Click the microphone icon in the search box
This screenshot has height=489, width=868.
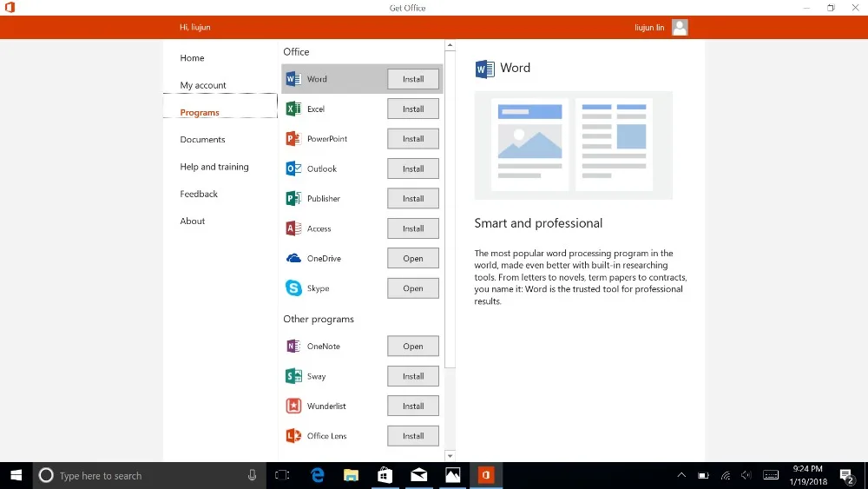tap(252, 475)
